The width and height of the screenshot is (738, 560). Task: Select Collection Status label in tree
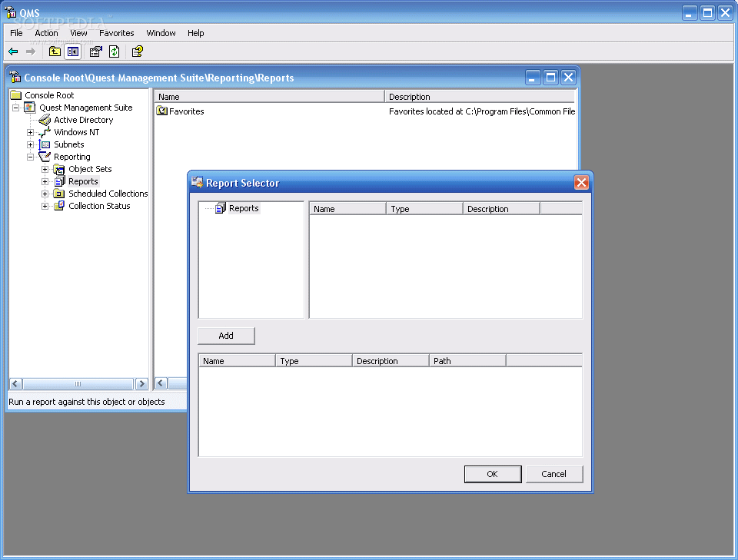(99, 205)
